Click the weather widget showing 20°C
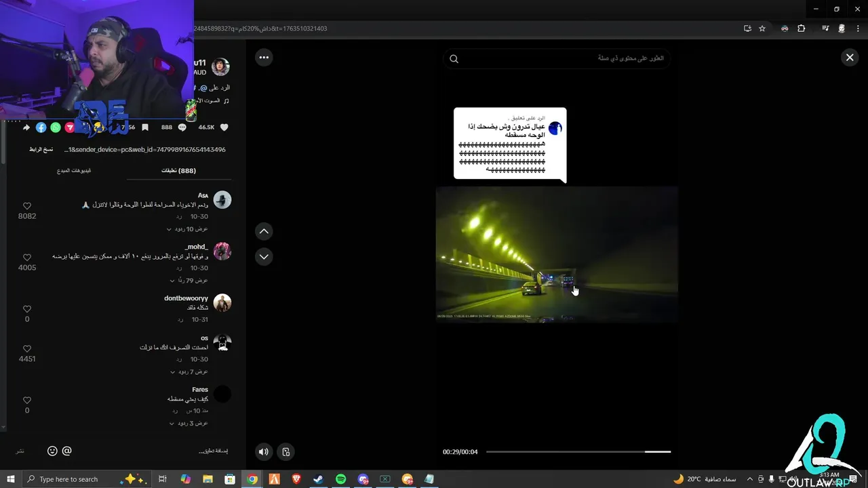Image resolution: width=868 pixels, height=488 pixels. (x=705, y=479)
